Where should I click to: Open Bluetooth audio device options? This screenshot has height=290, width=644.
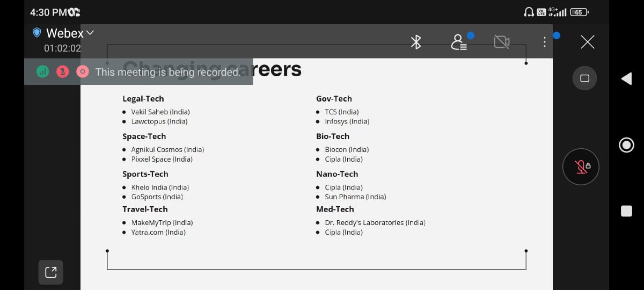[x=416, y=42]
